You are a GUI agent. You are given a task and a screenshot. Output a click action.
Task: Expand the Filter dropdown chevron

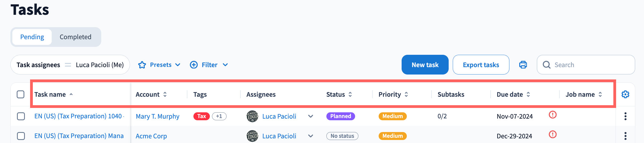point(225,65)
